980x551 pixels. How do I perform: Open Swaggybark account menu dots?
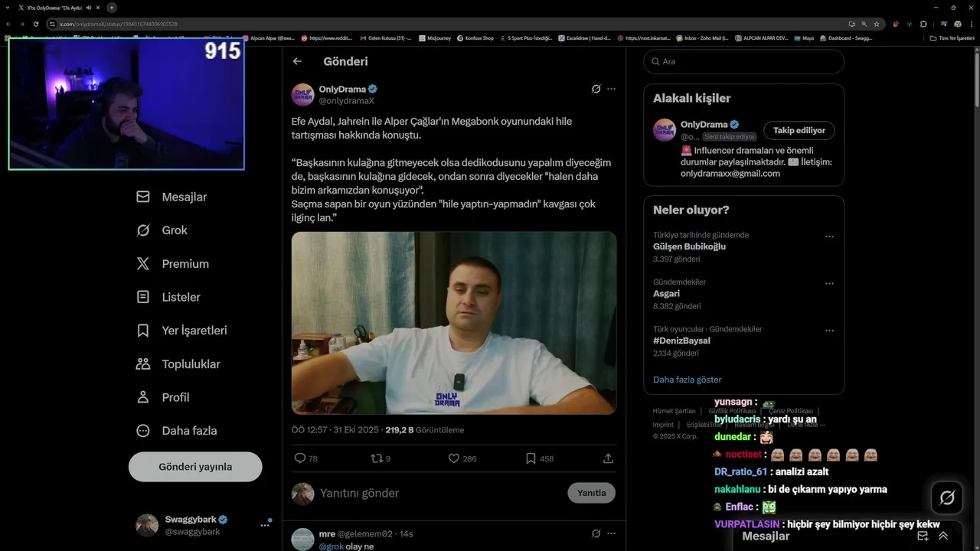pos(265,525)
